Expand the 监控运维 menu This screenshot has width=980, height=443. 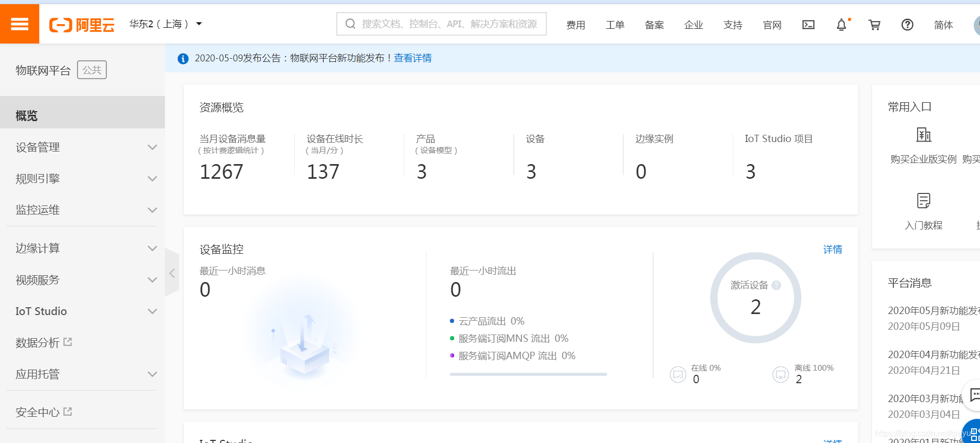(x=82, y=210)
